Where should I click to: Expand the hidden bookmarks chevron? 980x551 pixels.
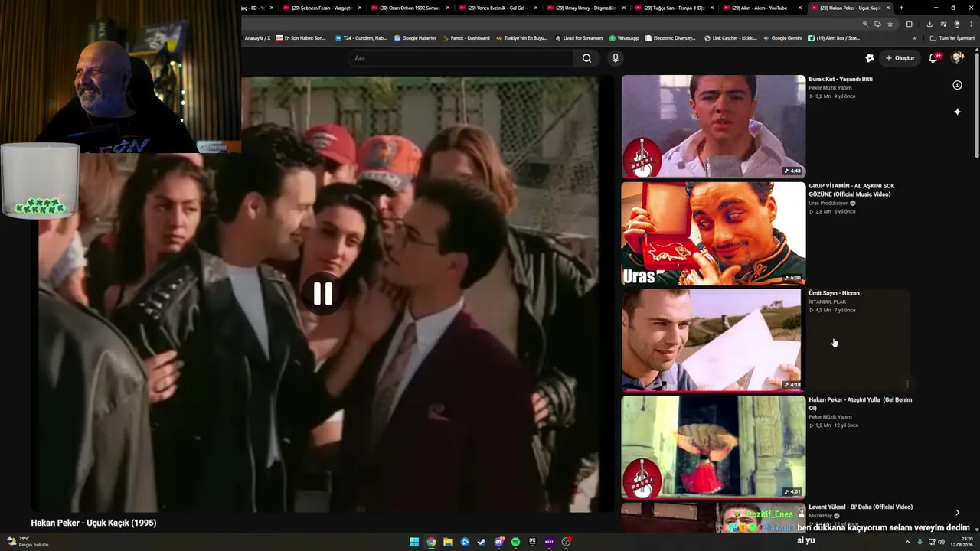(914, 37)
